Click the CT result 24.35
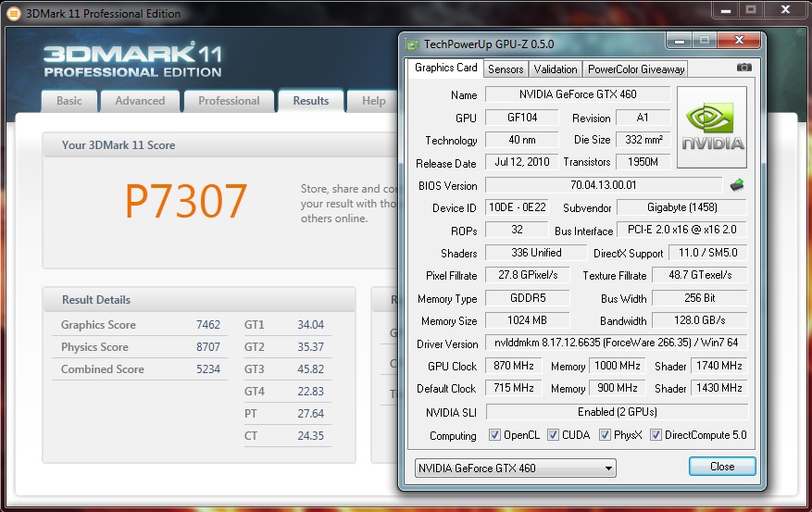The height and width of the screenshot is (512, 812). [311, 436]
